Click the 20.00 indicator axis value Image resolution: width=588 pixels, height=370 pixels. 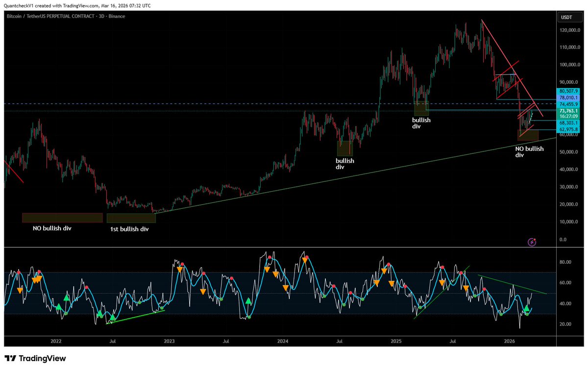point(565,324)
